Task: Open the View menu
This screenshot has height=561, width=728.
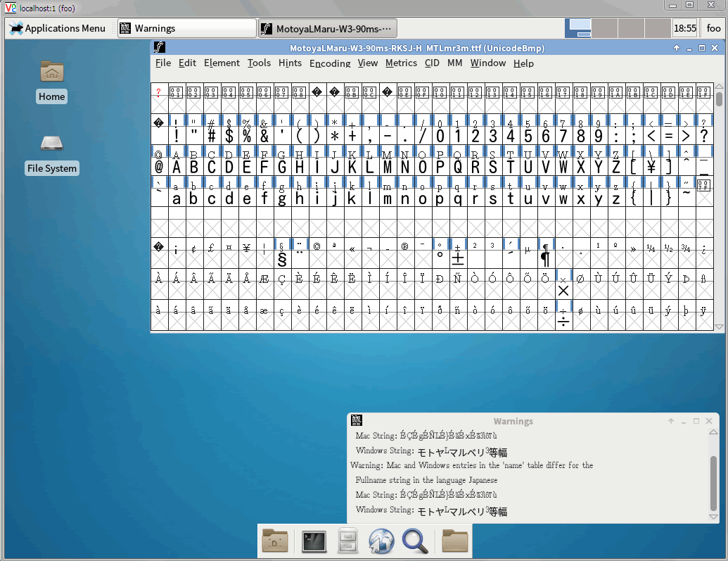Action: point(368,63)
